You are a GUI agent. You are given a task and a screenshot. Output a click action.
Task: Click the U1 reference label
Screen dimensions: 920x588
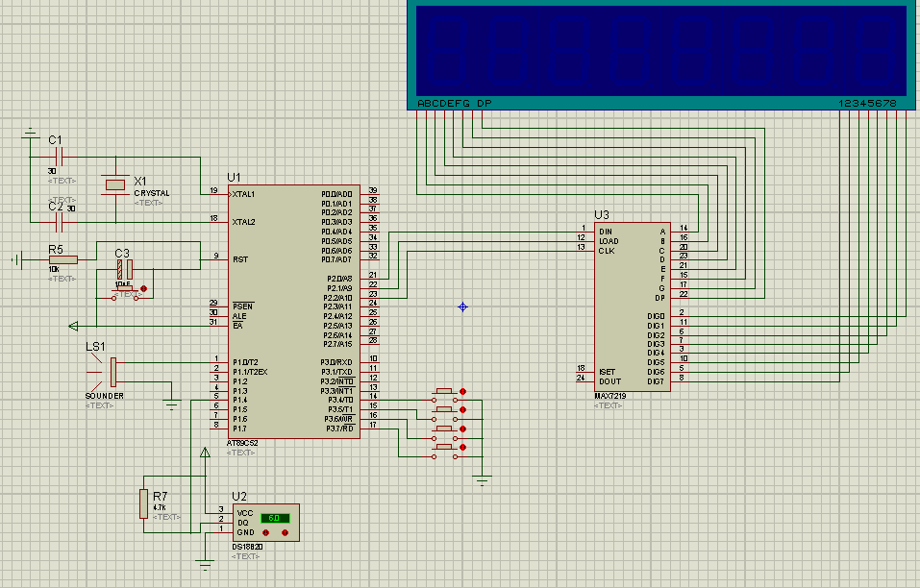point(234,177)
